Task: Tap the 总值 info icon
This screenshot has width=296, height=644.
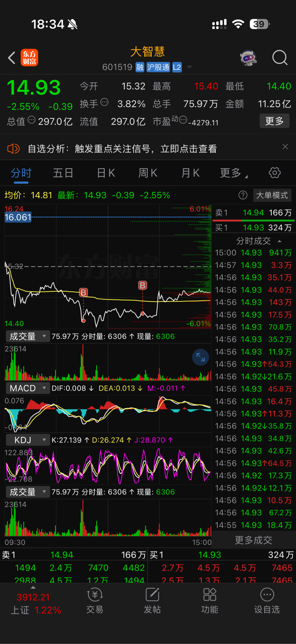Action: point(32,120)
